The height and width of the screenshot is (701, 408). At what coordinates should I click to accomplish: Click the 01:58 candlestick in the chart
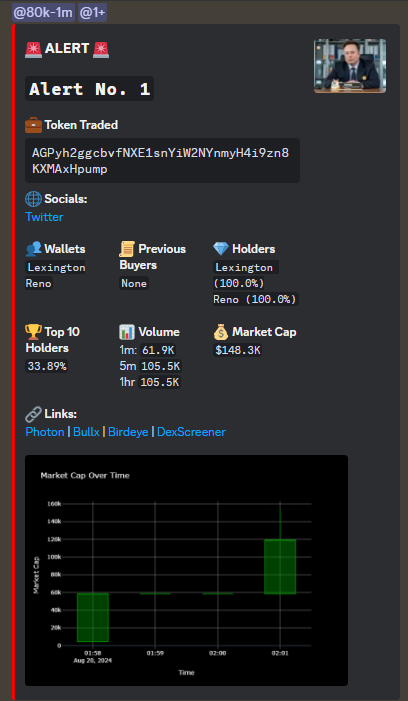(x=93, y=617)
